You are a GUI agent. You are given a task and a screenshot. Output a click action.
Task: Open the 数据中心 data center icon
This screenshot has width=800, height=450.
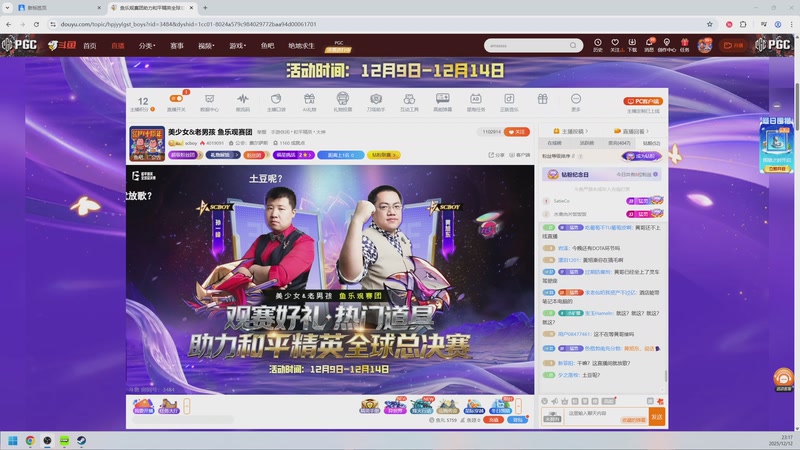pos(209,102)
